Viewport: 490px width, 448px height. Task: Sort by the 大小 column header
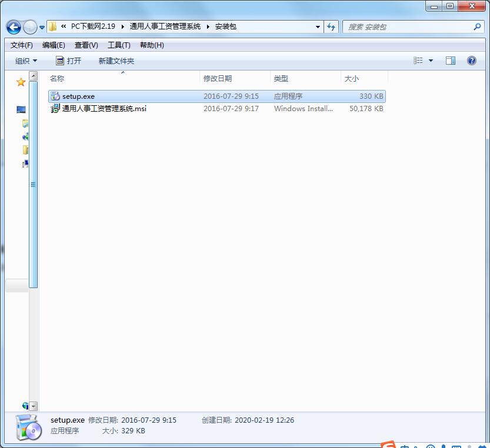click(364, 78)
